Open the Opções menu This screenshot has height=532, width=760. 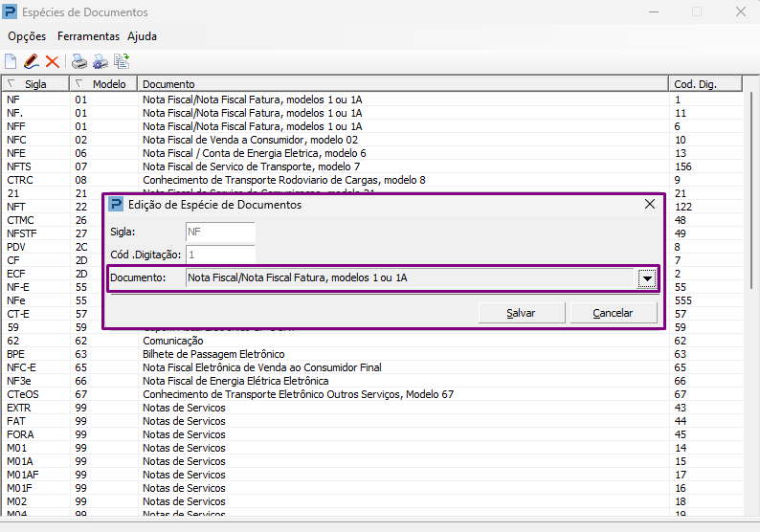(27, 36)
